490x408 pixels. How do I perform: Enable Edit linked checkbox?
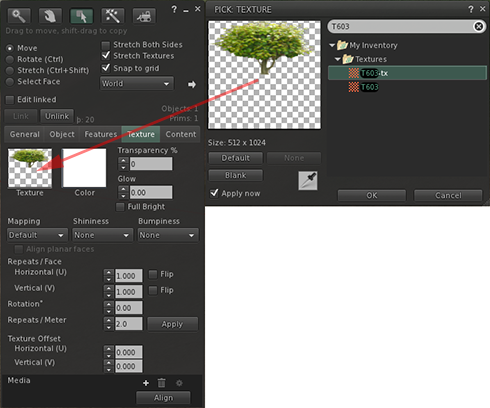[10, 100]
